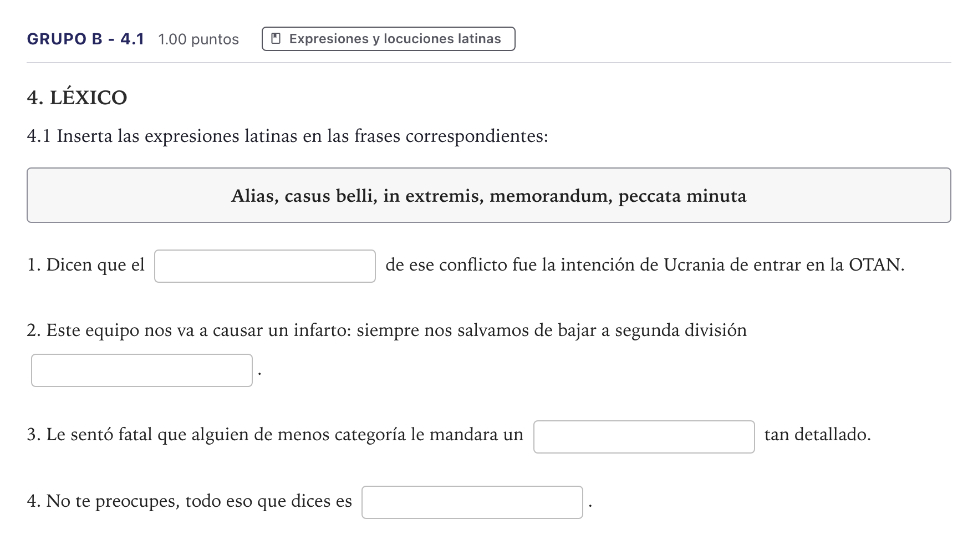Click the bookmark icon in the tag
Viewport: 978px width, 560px height.
tap(276, 39)
